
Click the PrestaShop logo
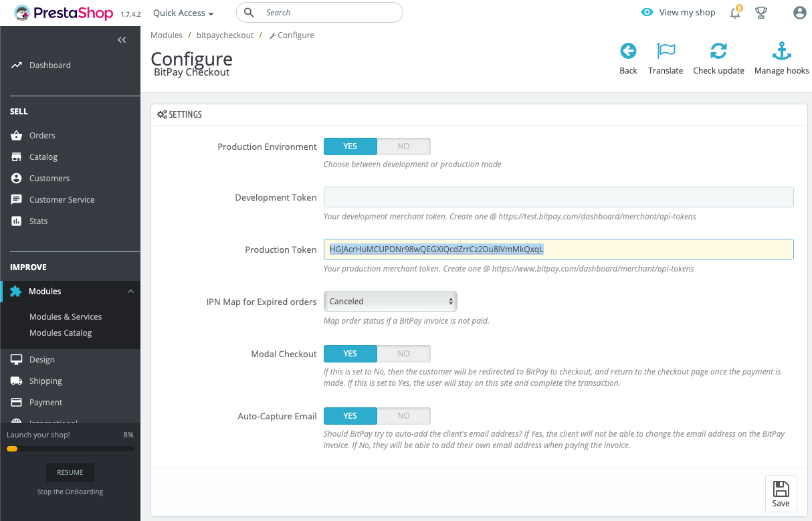pos(65,13)
